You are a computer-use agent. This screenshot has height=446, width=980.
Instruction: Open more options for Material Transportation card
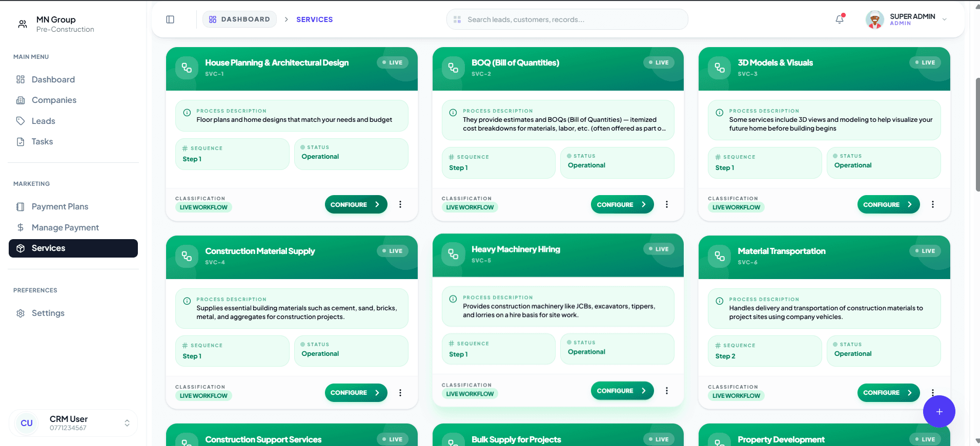tap(933, 392)
